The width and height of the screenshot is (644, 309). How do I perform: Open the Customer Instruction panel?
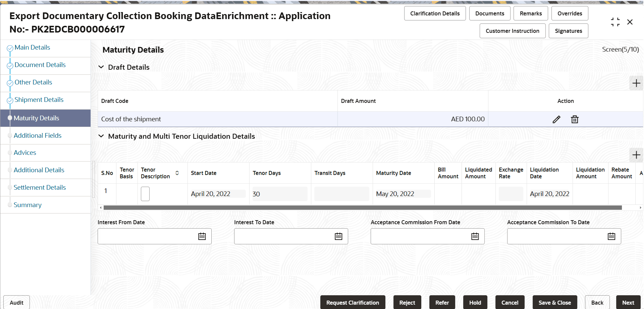513,31
